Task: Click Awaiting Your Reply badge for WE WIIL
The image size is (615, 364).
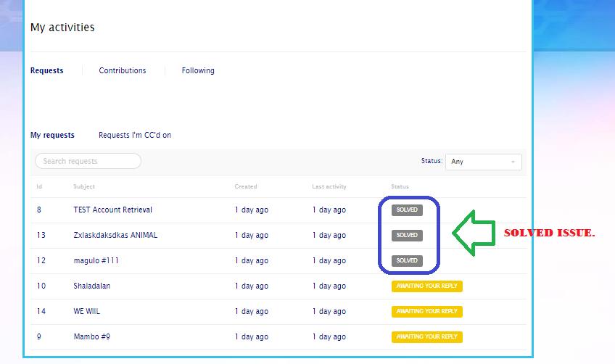Action: pos(426,311)
